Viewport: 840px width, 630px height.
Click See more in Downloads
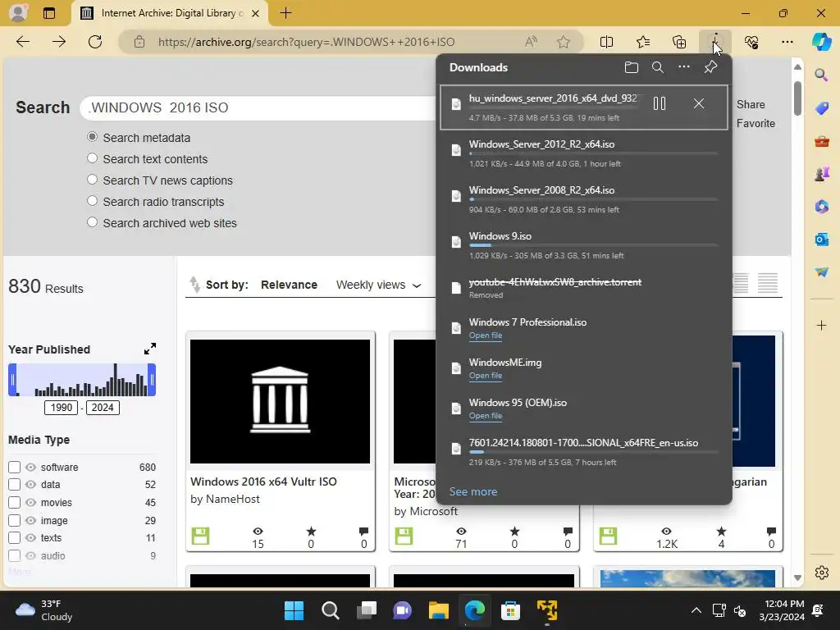pos(473,491)
